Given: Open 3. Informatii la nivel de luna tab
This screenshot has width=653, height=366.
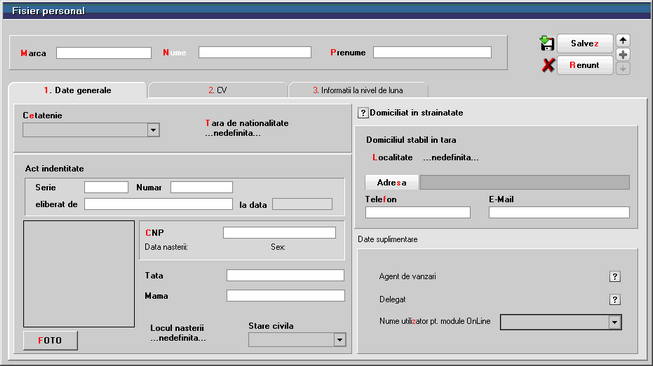Looking at the screenshot, I should click(358, 90).
